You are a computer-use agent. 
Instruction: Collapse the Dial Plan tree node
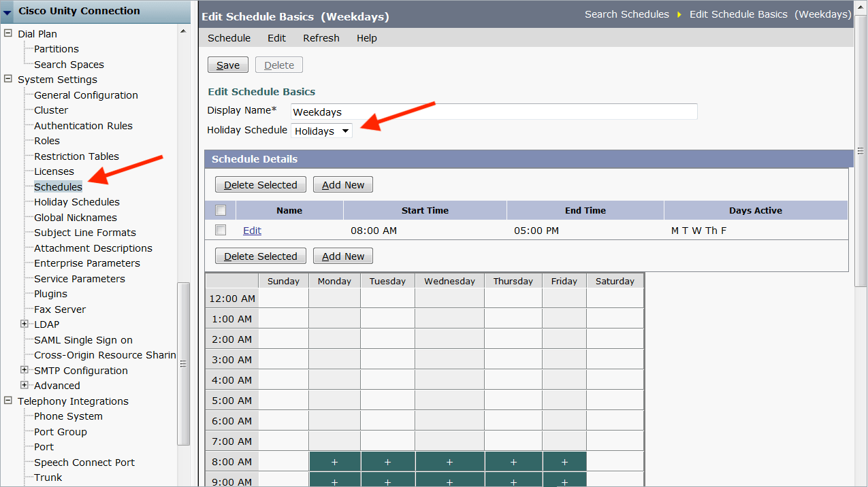(8, 33)
